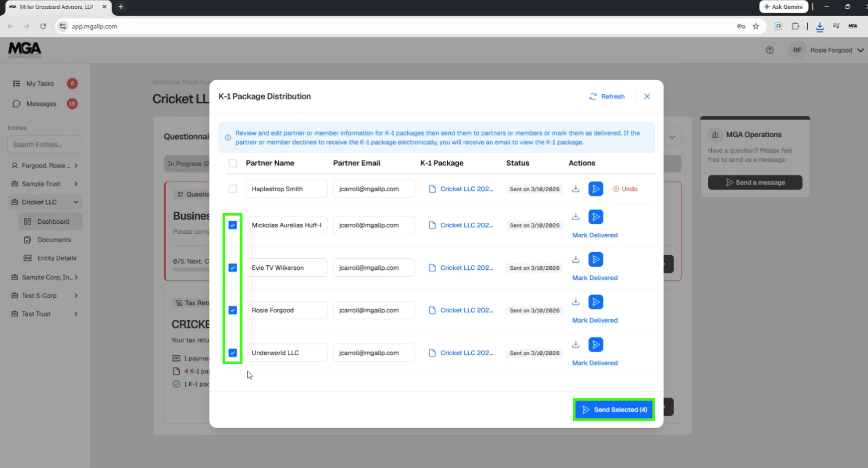Open the Rosie Forgood account menu
Viewport: 868px width, 468px height.
tap(827, 50)
